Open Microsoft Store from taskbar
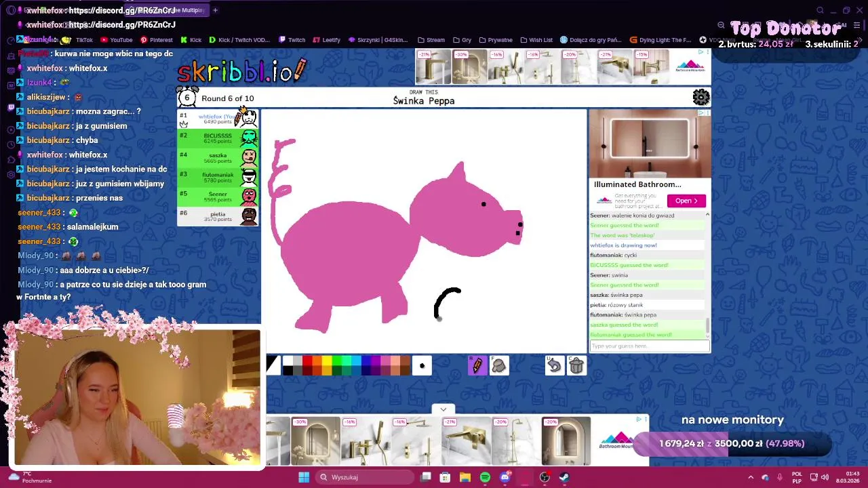Viewport: 868px width, 488px height. tap(446, 477)
